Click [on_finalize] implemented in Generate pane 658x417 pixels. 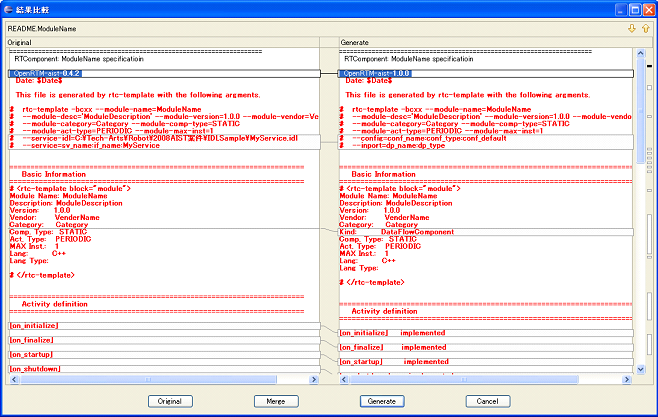tap(486, 347)
